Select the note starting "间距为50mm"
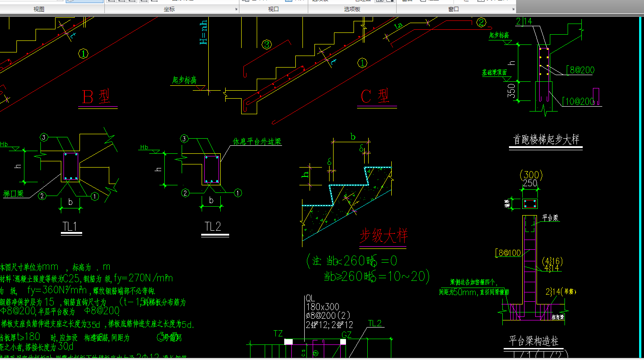Screen dimensions: 644x360 point(474,292)
